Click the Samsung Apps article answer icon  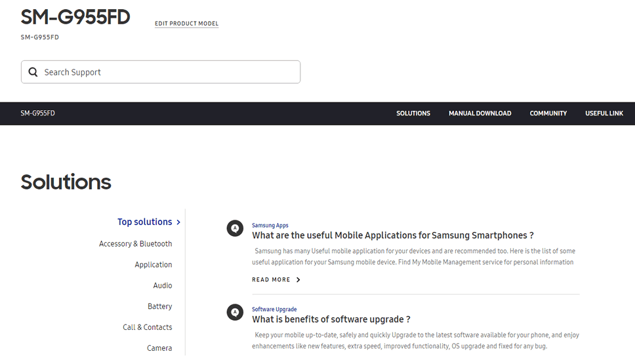pyautogui.click(x=235, y=228)
